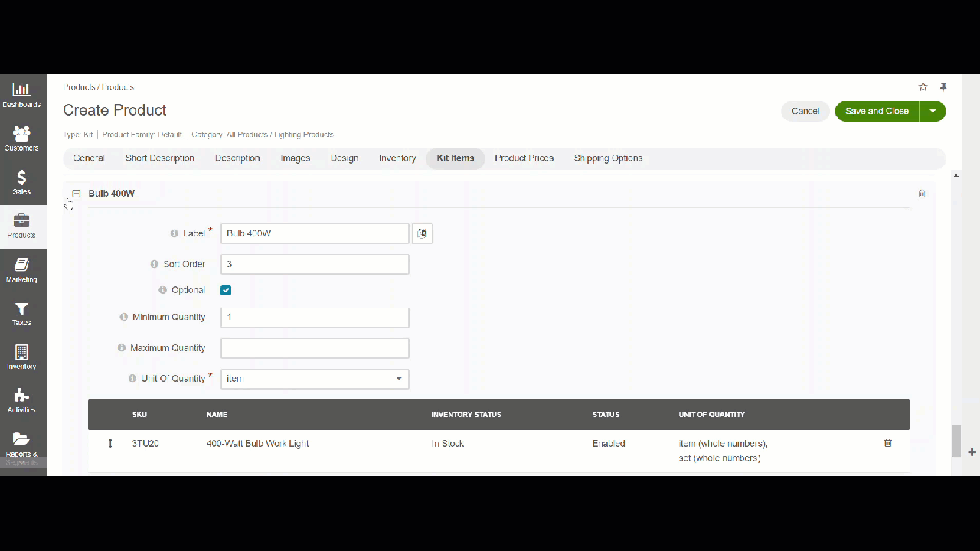Switch to the Design tab
This screenshot has width=980, height=551.
pyautogui.click(x=345, y=158)
